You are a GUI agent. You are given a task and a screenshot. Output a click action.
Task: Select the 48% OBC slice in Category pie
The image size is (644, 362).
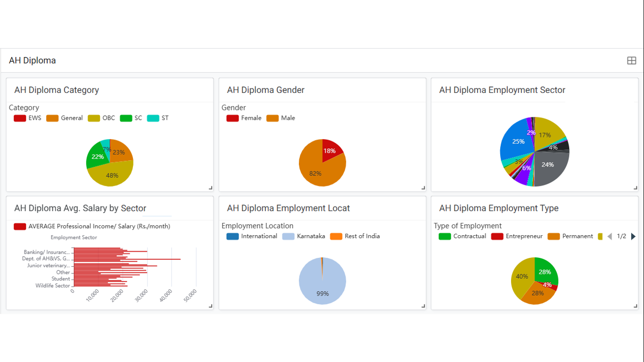coord(111,177)
